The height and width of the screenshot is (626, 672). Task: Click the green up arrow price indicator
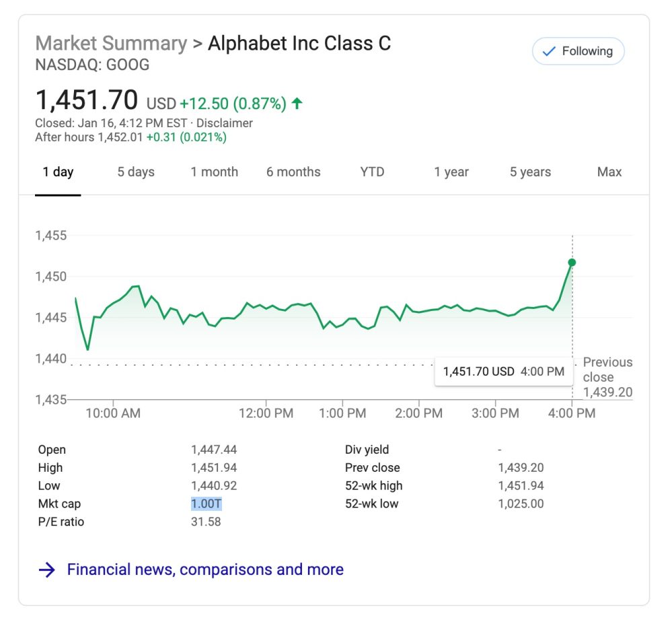[297, 104]
